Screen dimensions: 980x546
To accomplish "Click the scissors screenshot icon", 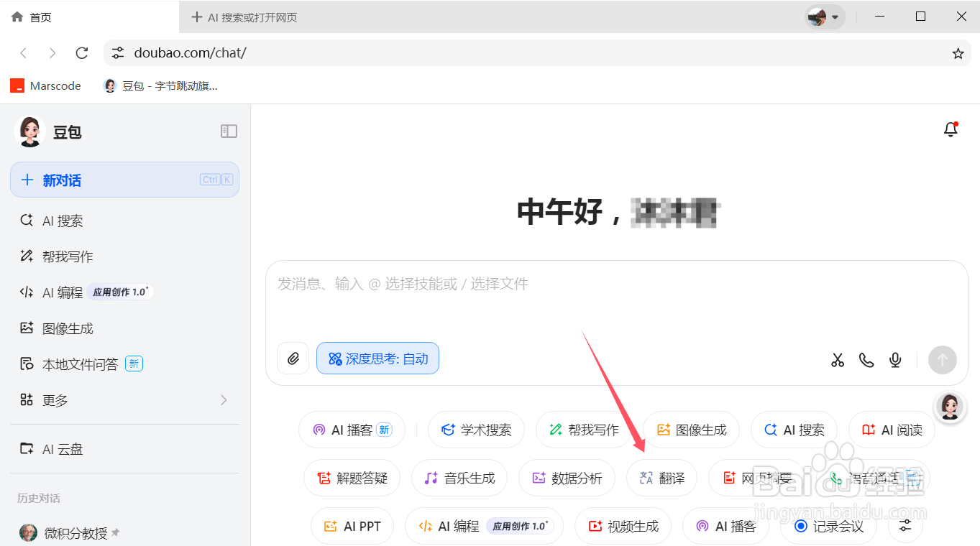I will point(838,360).
